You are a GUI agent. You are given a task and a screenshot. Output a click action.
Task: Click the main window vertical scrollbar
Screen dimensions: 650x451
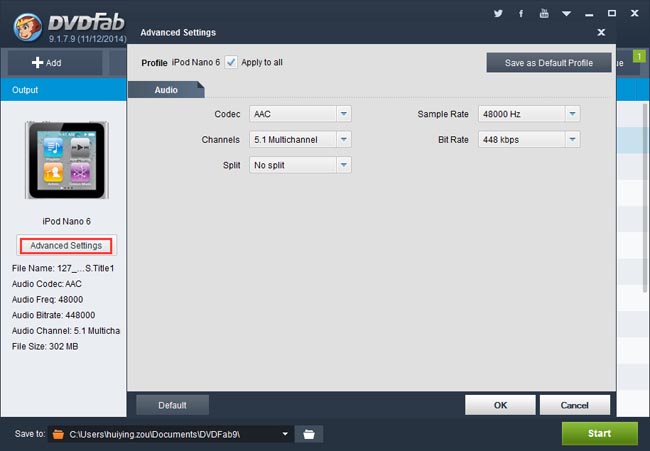[645, 198]
